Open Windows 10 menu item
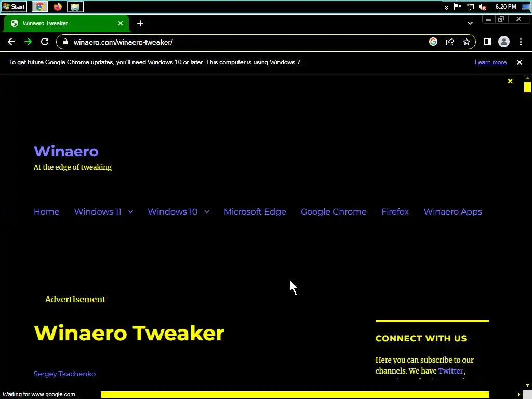The width and height of the screenshot is (532, 399). tap(172, 212)
